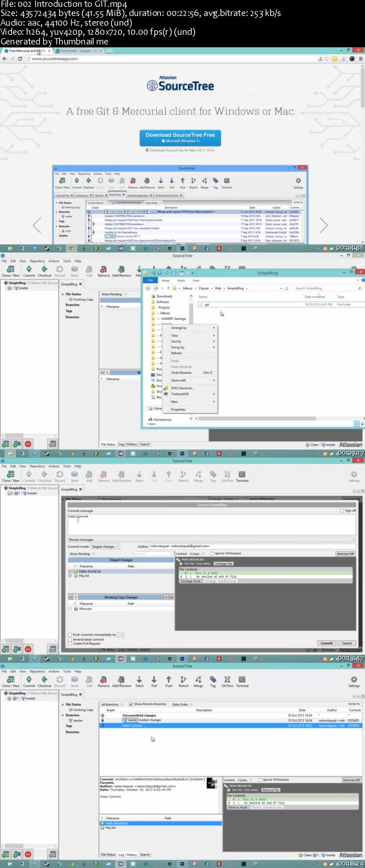Click Git Flow icon in log view toolbar

coord(226,681)
